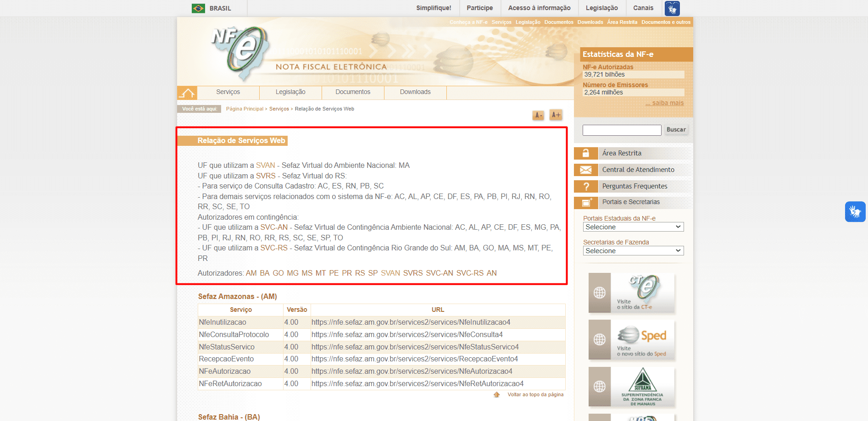
Task: Click the NF-e logo in the header
Action: [x=241, y=54]
